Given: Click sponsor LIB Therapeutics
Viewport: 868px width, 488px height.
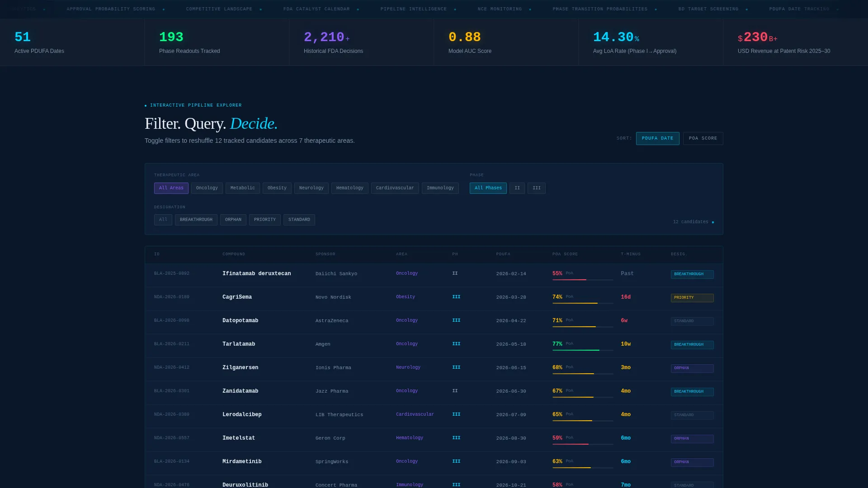Looking at the screenshot, I should pyautogui.click(x=339, y=414).
